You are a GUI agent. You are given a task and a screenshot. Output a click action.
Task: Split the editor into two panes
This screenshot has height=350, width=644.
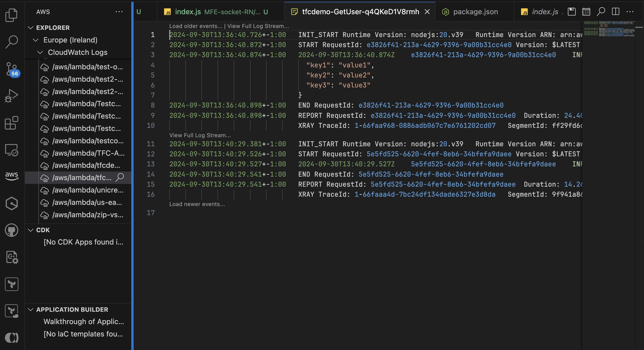tap(616, 11)
